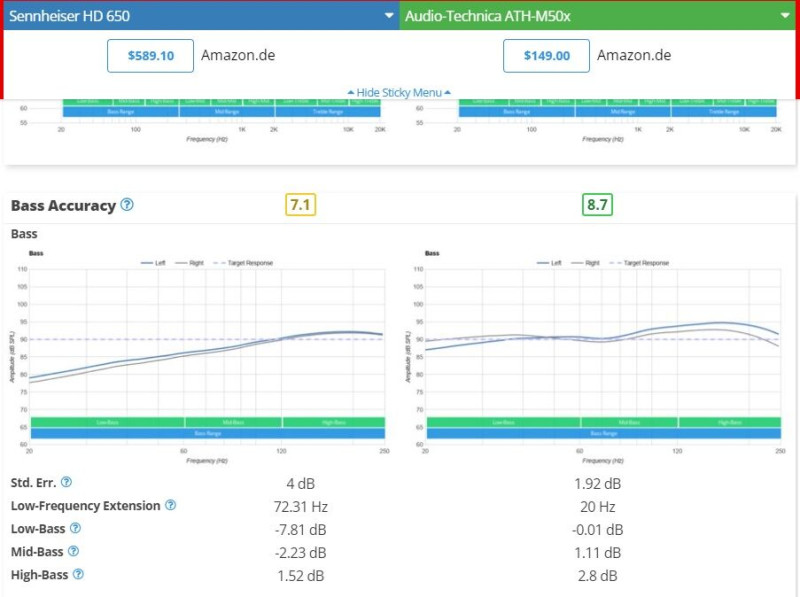800x597 pixels.
Task: Click Mid-Bass band in ATH-M50x chart
Action: (x=629, y=422)
